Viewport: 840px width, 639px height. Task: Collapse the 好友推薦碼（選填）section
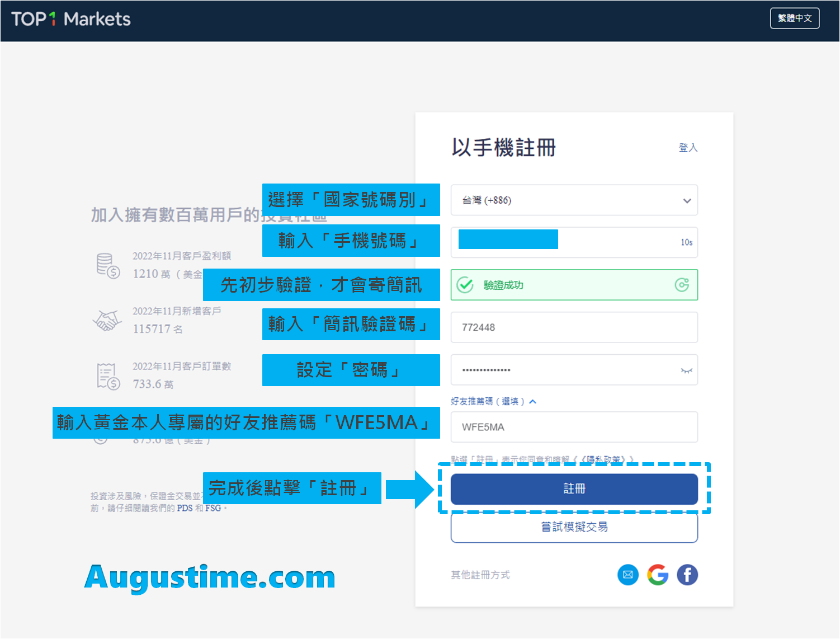493,401
